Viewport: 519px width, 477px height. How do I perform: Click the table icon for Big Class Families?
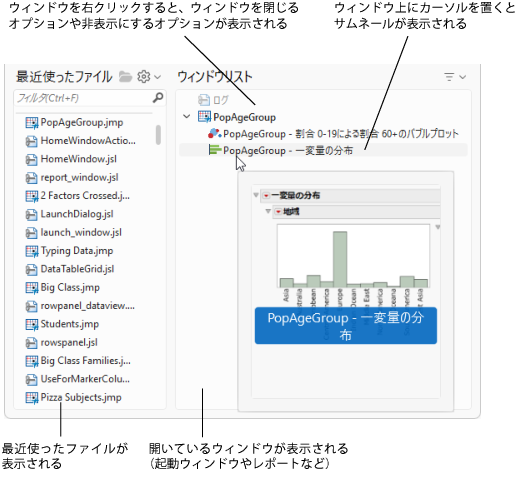(x=32, y=361)
